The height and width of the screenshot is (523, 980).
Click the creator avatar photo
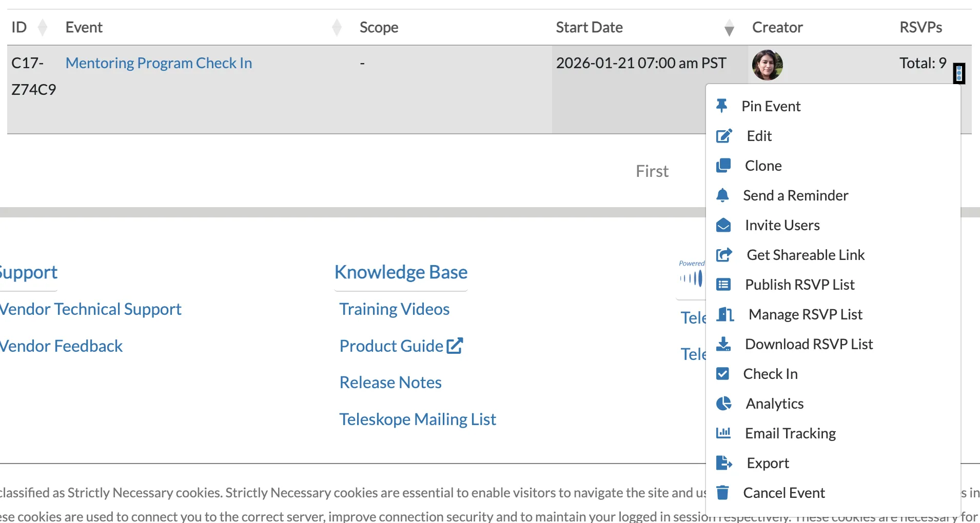[x=767, y=65]
